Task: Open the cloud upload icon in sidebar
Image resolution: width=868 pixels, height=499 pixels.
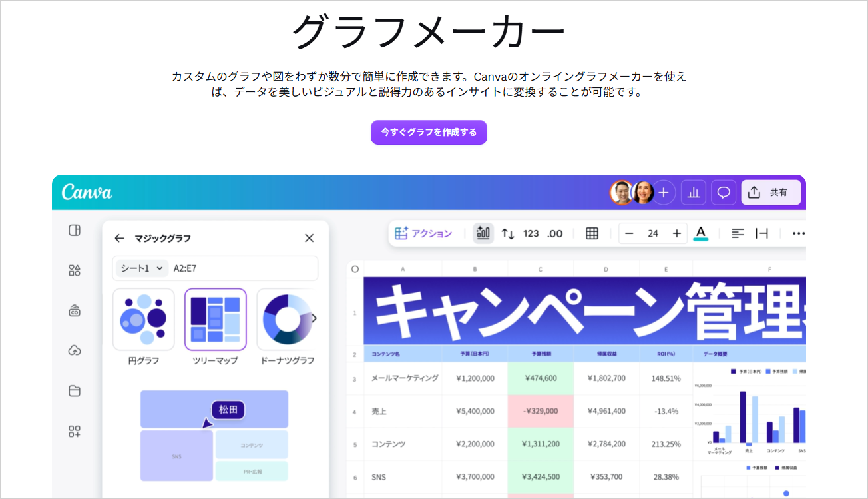Action: (x=75, y=350)
